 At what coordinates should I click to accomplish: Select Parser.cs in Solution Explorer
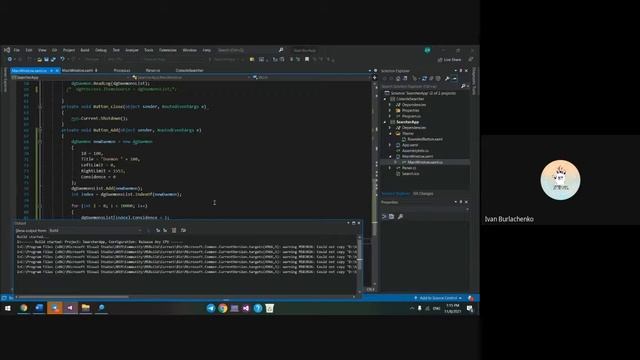tap(409, 168)
